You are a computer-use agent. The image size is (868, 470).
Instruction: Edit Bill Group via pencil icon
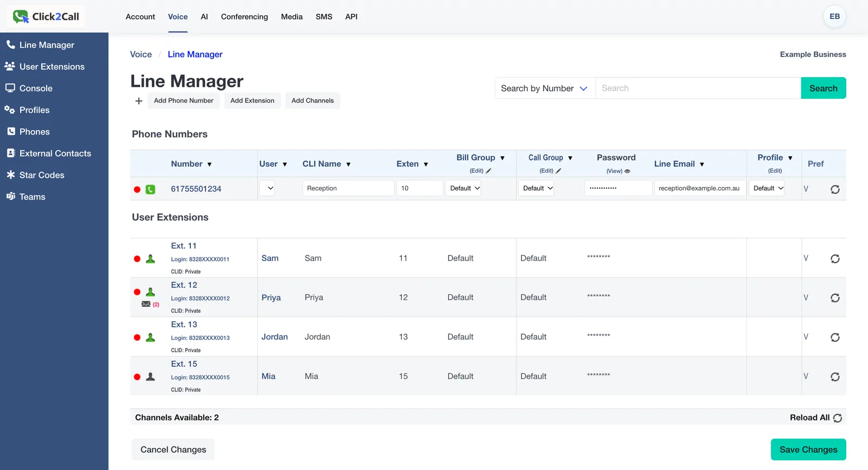tap(488, 170)
